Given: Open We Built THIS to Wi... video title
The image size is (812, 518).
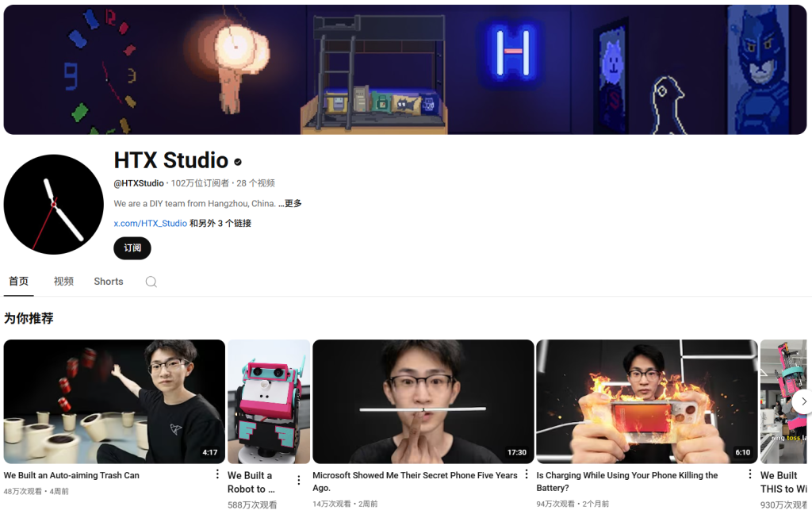Looking at the screenshot, I should pos(783,482).
